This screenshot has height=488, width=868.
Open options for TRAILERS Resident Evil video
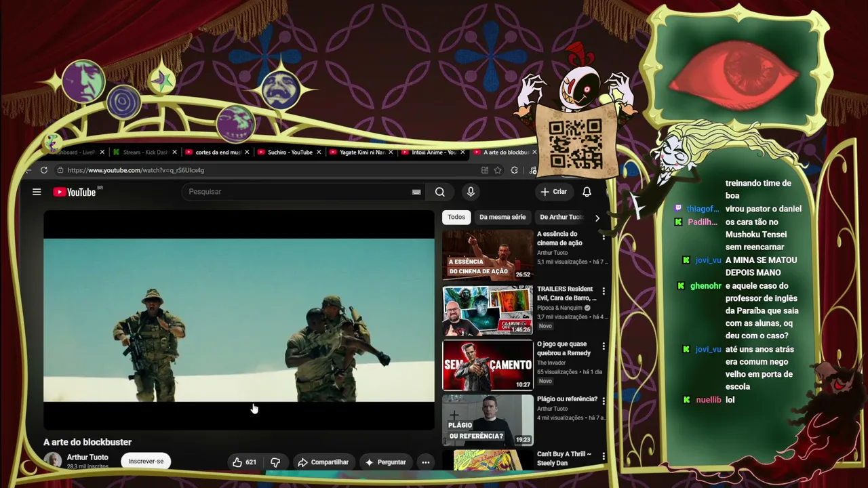(x=604, y=291)
